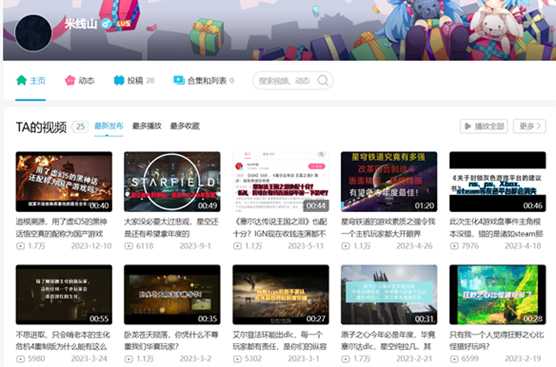Open the 原子之心 video title

coord(388,340)
